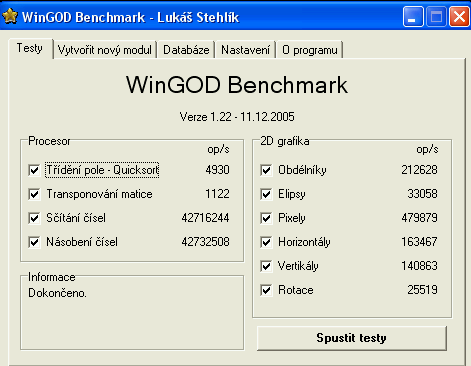Click the version text Verze 1.22 - 11.12.2005

tap(237, 117)
